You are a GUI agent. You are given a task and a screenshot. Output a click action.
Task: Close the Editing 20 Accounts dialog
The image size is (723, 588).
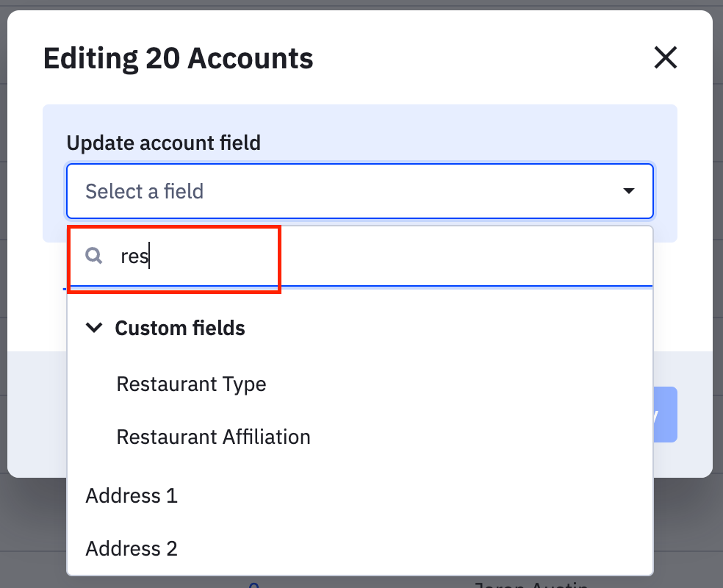coord(665,57)
